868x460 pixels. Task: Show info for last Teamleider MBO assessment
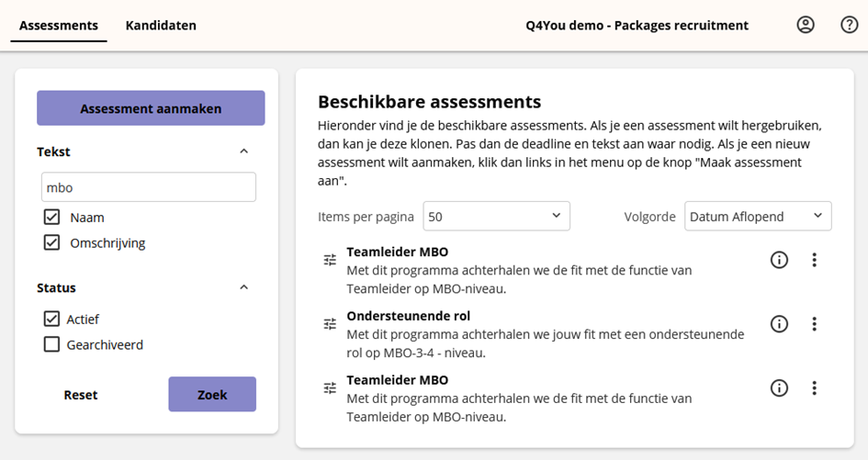coord(779,387)
